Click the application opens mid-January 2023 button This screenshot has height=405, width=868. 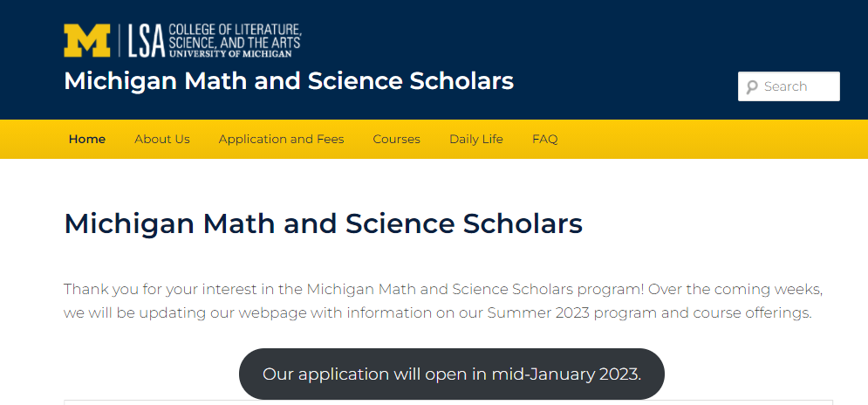(452, 374)
